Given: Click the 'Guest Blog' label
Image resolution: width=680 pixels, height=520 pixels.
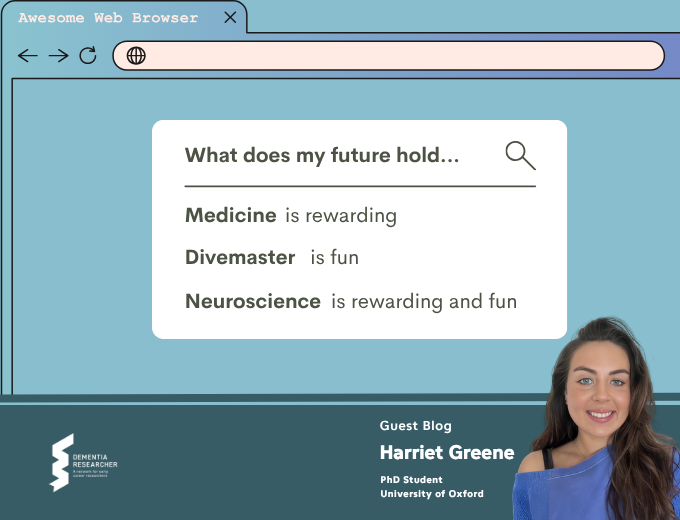Looking at the screenshot, I should pos(415,426).
